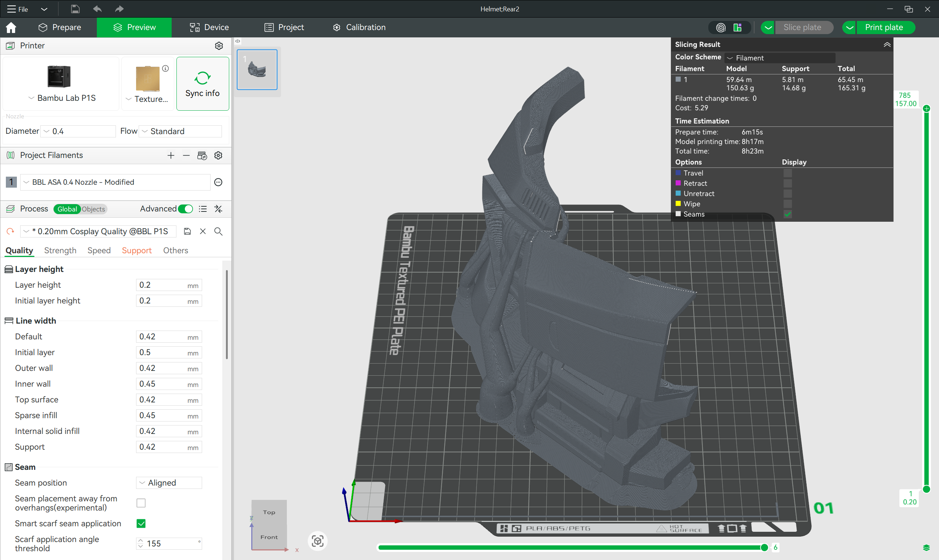
Task: Save the process preset
Action: click(187, 231)
